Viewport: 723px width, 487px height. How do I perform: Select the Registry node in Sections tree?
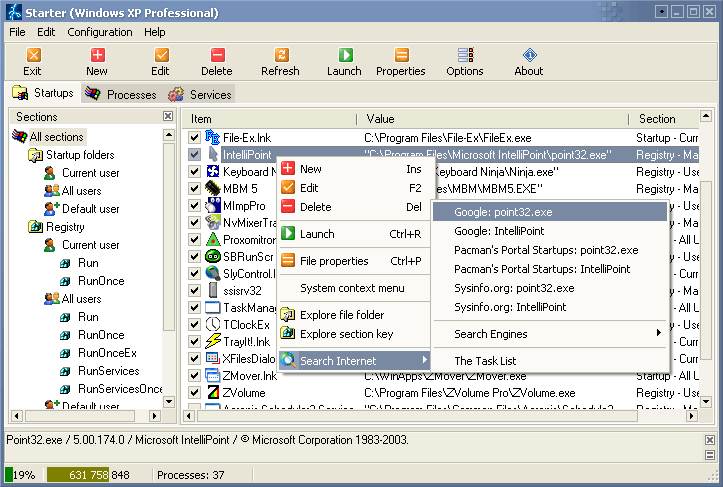(x=66, y=227)
